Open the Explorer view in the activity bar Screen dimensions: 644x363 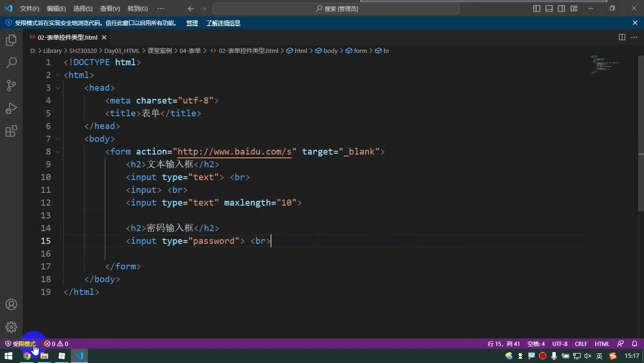[x=11, y=40]
